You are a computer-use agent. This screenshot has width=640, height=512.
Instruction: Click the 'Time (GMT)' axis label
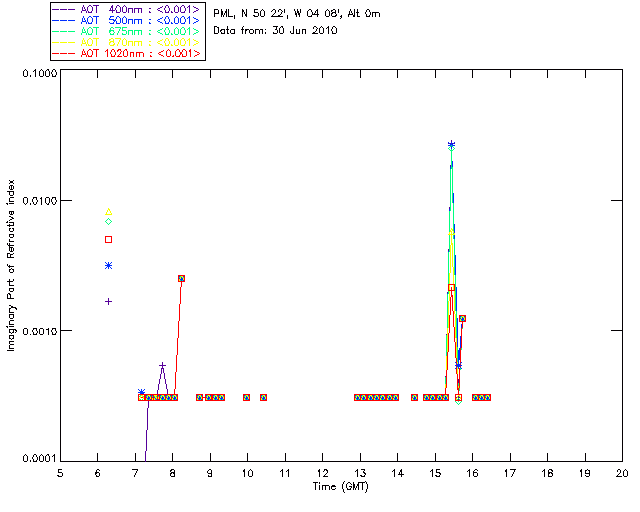tap(341, 487)
